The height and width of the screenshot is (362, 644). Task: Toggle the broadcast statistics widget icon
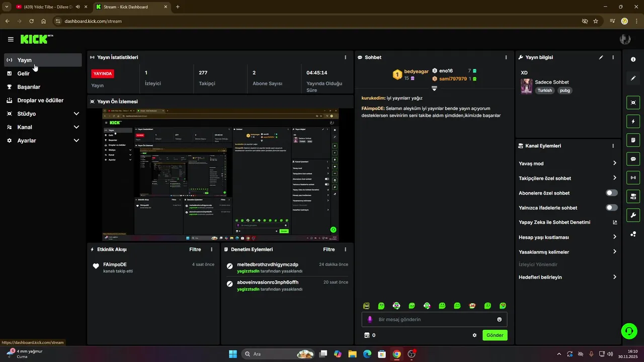coord(633,177)
